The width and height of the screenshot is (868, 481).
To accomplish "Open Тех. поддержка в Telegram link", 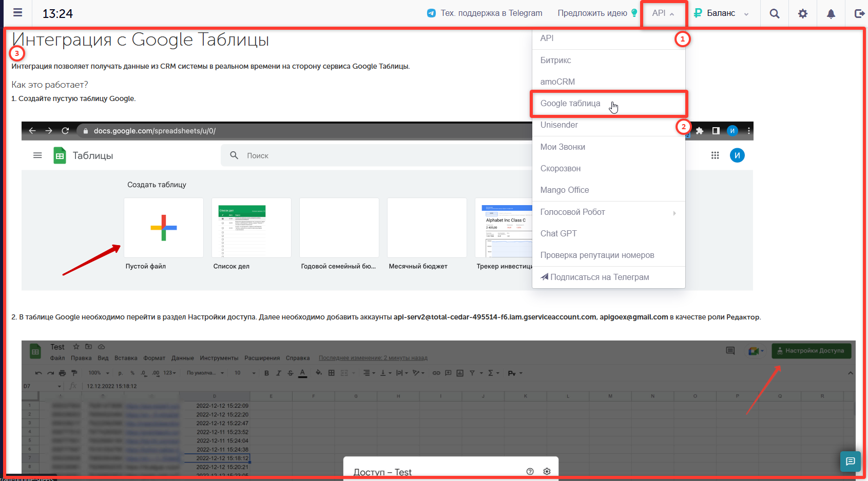I will [491, 13].
